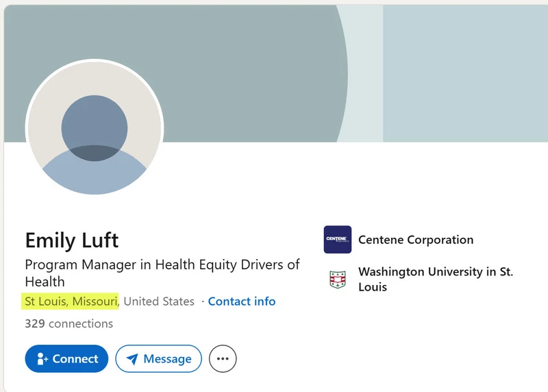Open the default profile avatar photo
Image resolution: width=548 pixels, height=392 pixels.
click(95, 127)
